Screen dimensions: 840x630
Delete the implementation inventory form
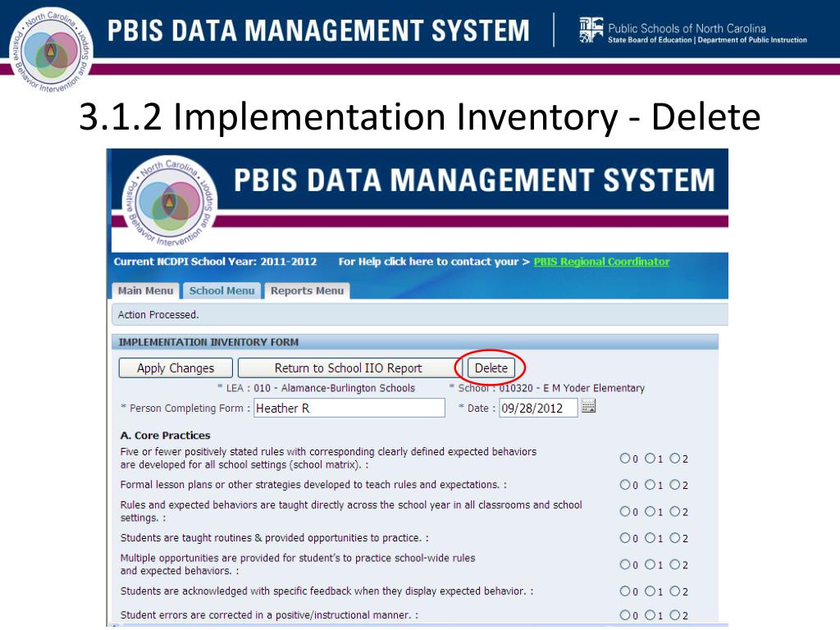(x=491, y=368)
